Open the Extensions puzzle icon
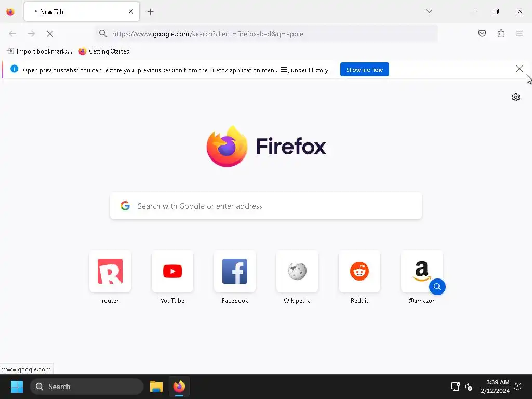Viewport: 532px width, 399px height. [x=501, y=33]
